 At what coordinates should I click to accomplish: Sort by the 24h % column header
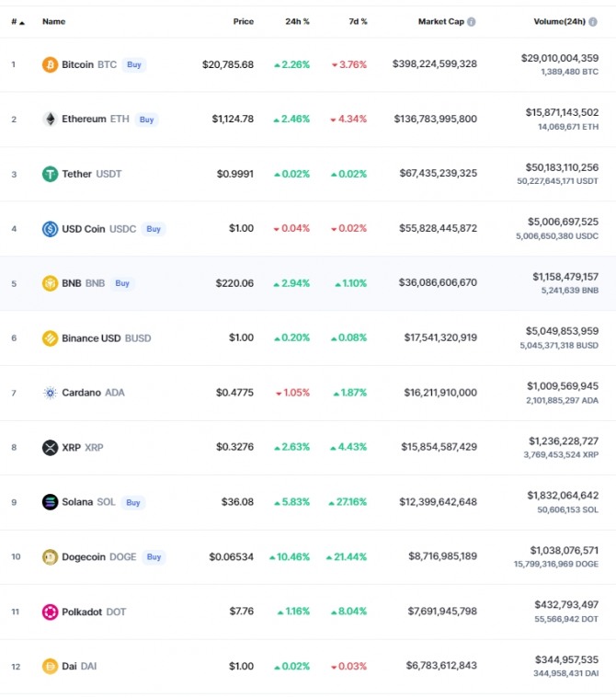tap(297, 21)
